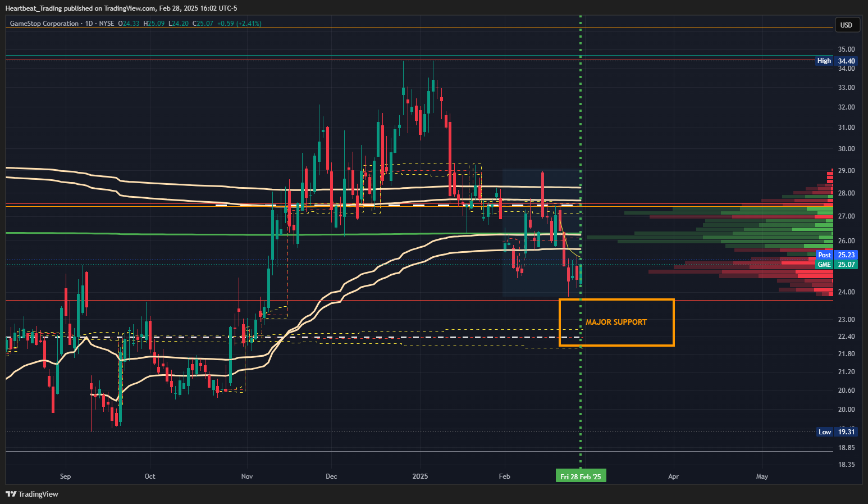This screenshot has height=504, width=868.
Task: Click the 30.00 price axis label
Action: [x=846, y=149]
